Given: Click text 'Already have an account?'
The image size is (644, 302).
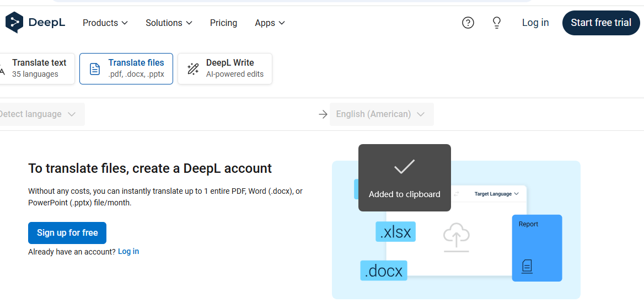Looking at the screenshot, I should point(72,252).
